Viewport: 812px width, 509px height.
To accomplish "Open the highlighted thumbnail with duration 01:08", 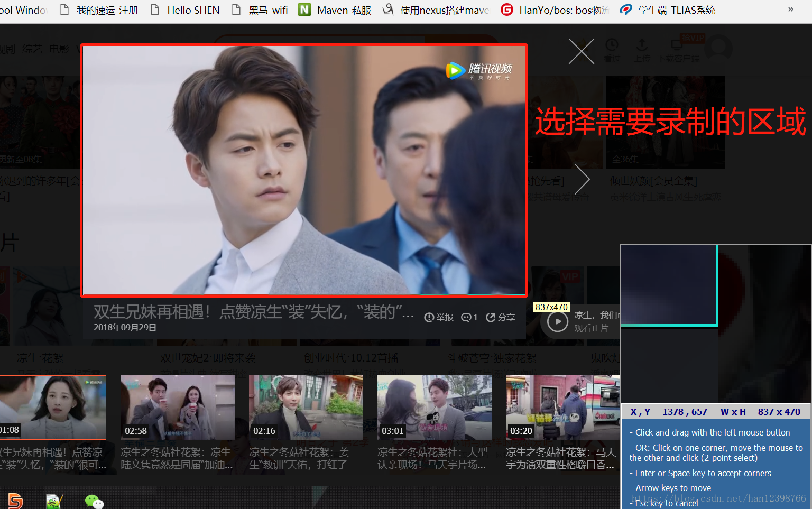I will click(x=53, y=407).
